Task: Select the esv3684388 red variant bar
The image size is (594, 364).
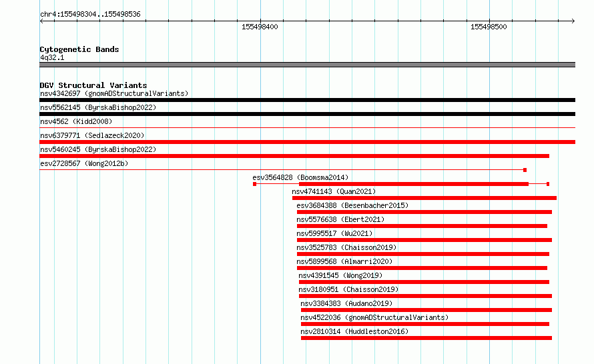Action: click(x=424, y=212)
